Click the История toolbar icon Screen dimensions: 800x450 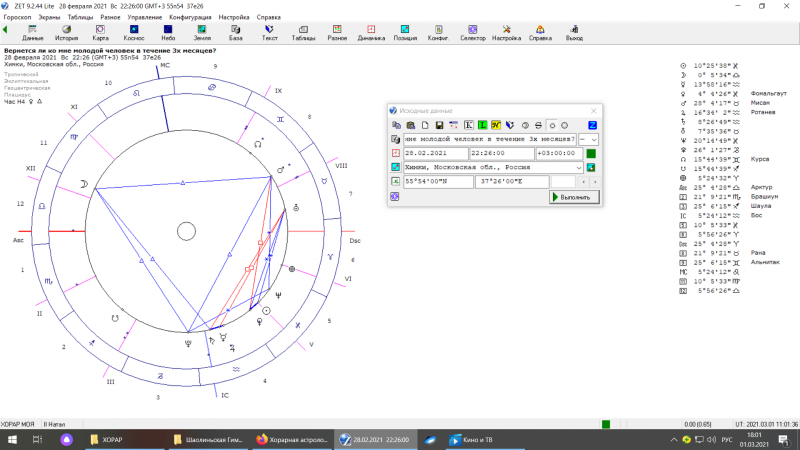(x=66, y=33)
